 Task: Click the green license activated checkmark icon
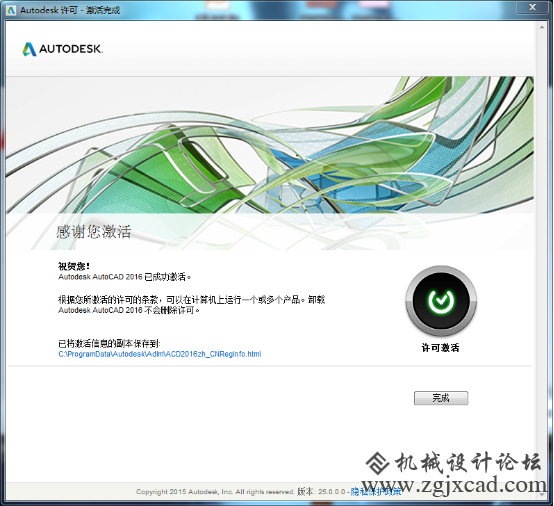click(x=441, y=301)
